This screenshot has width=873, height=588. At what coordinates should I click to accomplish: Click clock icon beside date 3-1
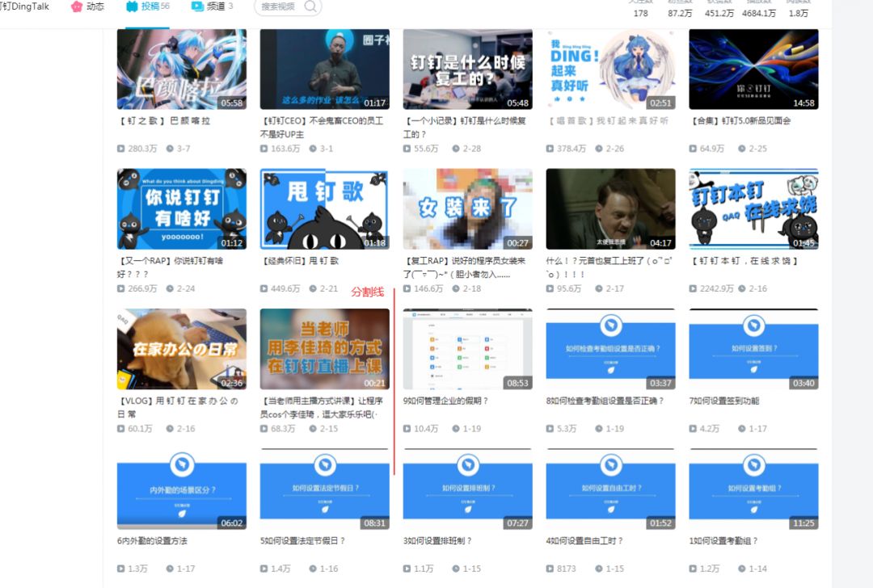[x=313, y=149]
